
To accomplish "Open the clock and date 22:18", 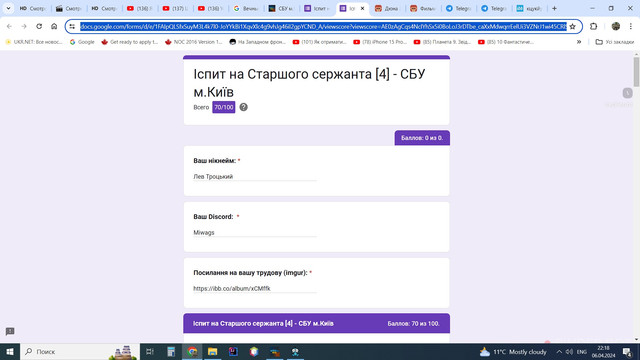I will pos(603,351).
